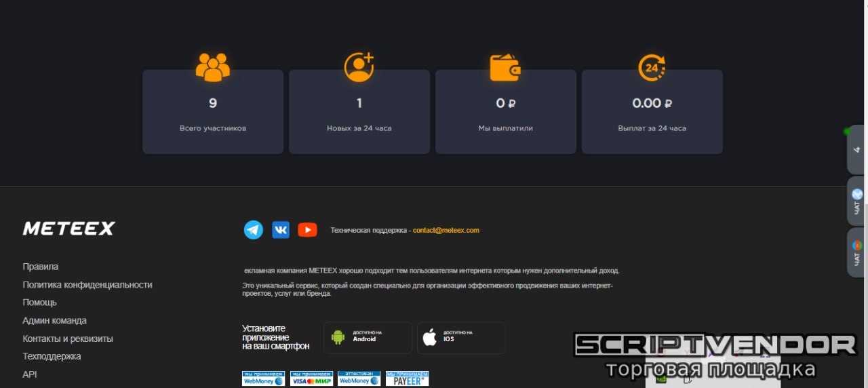Viewport: 868px width, 388px height.
Task: Download the Android app button
Action: 368,337
